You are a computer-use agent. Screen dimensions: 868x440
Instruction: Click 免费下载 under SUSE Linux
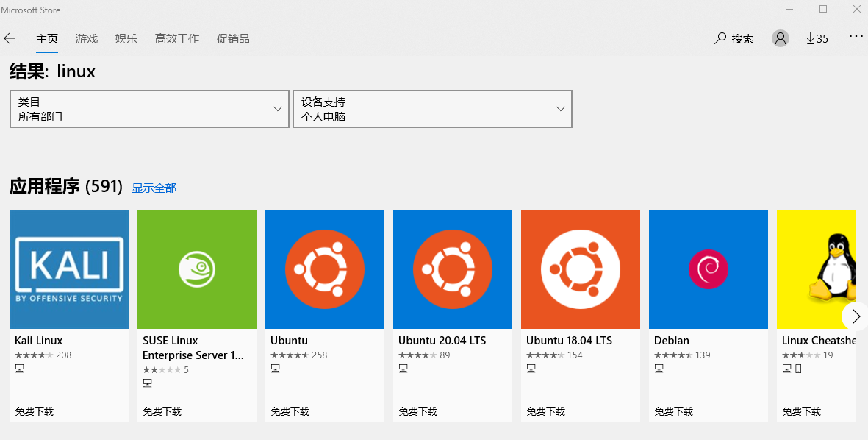tap(162, 411)
